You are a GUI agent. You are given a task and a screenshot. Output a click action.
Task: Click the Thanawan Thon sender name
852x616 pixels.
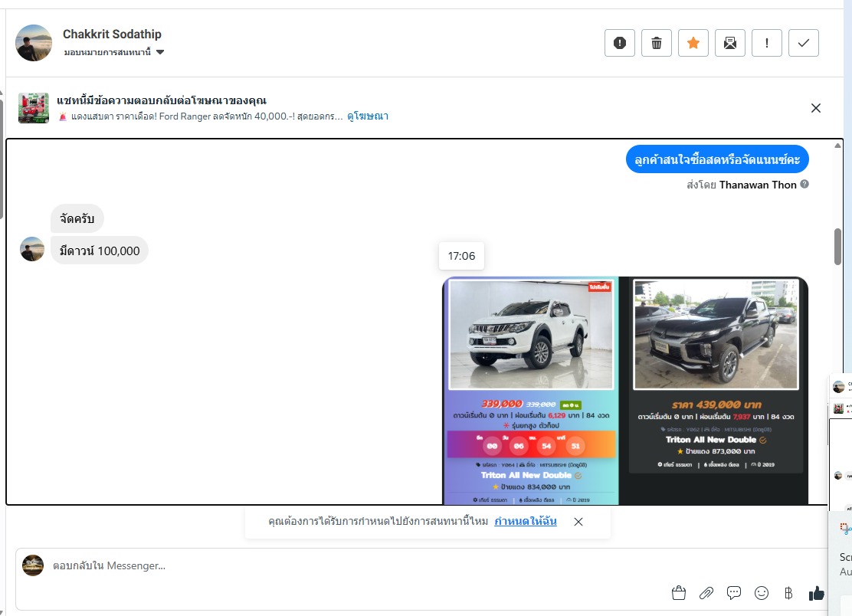758,185
